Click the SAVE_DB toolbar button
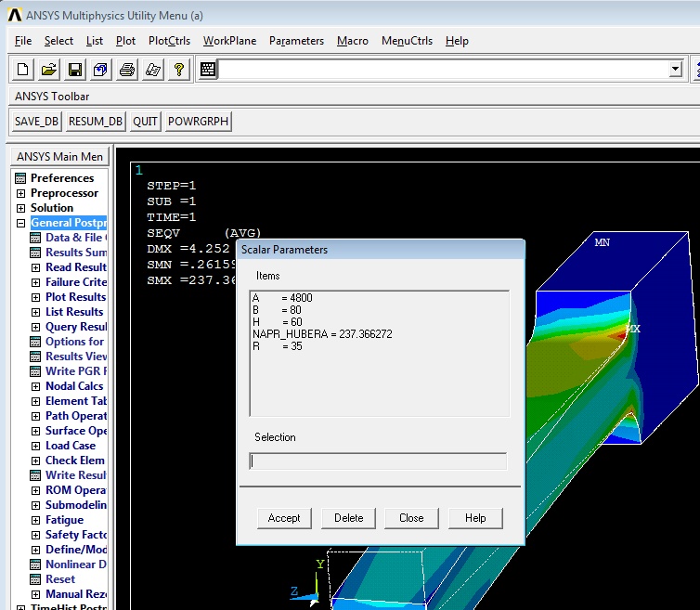700x610 pixels. [x=36, y=122]
